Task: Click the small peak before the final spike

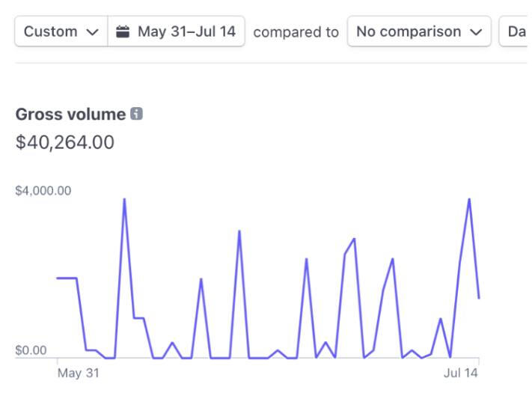Action: (x=441, y=319)
